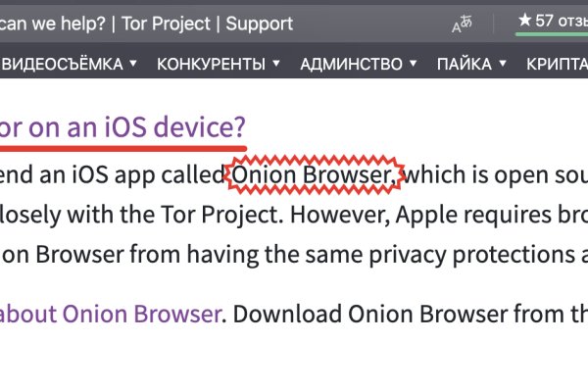Click the translate page icon
Viewport: 588px width, 392px height.
pyautogui.click(x=462, y=24)
